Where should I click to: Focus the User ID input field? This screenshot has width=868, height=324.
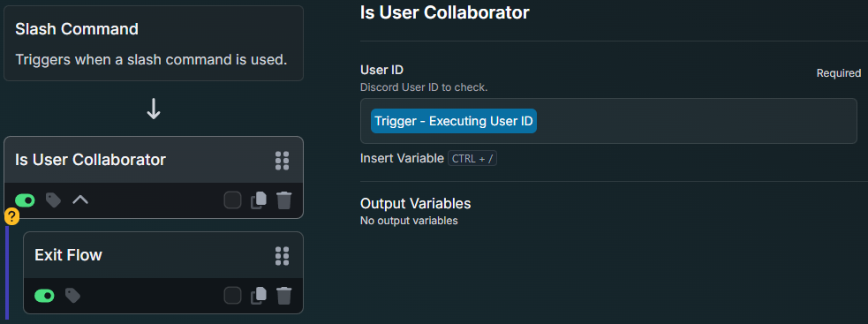pyautogui.click(x=608, y=121)
